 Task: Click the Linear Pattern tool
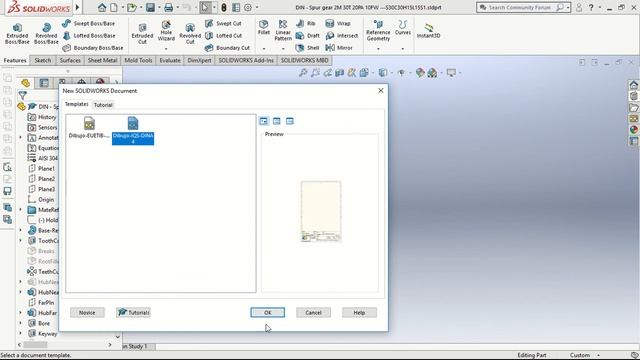[283, 30]
